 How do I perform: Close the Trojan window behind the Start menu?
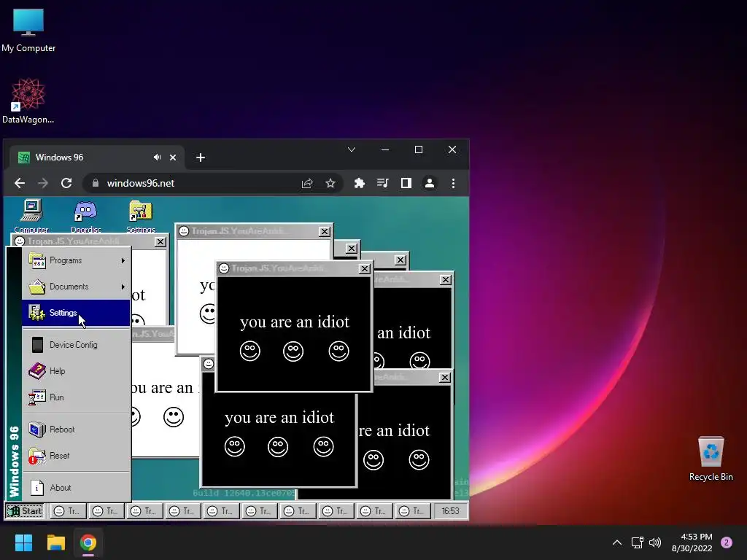(x=160, y=242)
